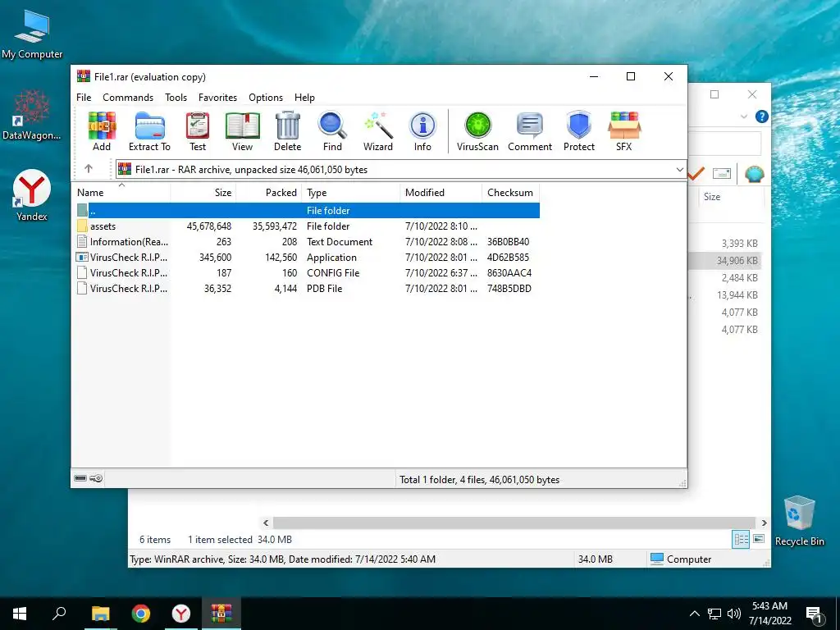Click the key password icon in status bar
The height and width of the screenshot is (630, 840).
(97, 478)
